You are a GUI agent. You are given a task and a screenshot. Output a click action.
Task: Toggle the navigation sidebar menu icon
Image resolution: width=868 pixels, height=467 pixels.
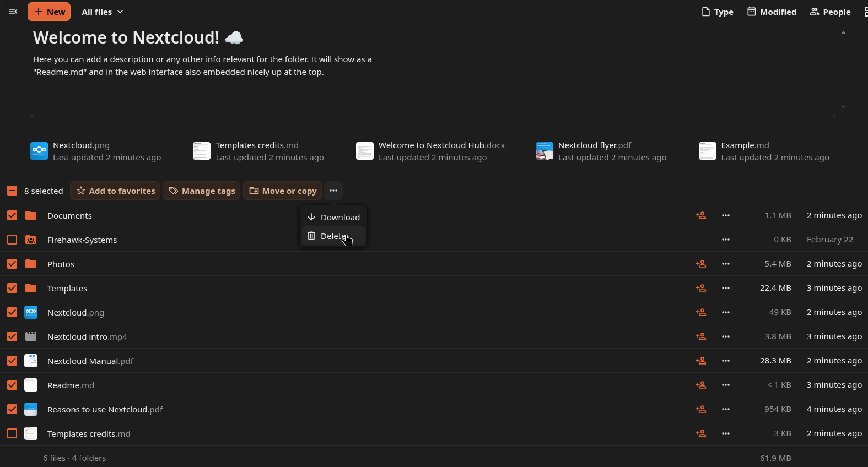[x=13, y=12]
